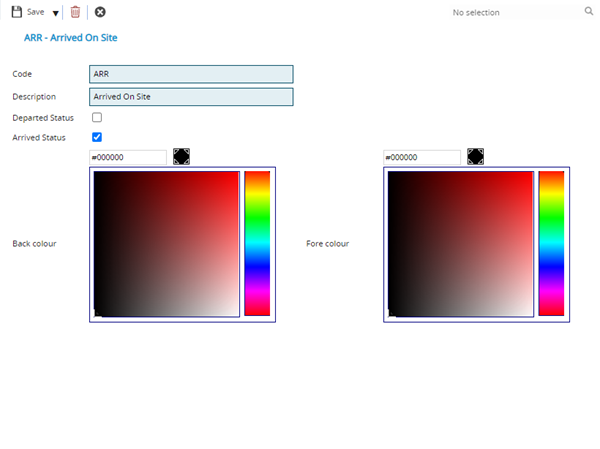Click the Fore colour rainbow hue strip
Viewport: 600px width, 449px height.
tap(551, 243)
